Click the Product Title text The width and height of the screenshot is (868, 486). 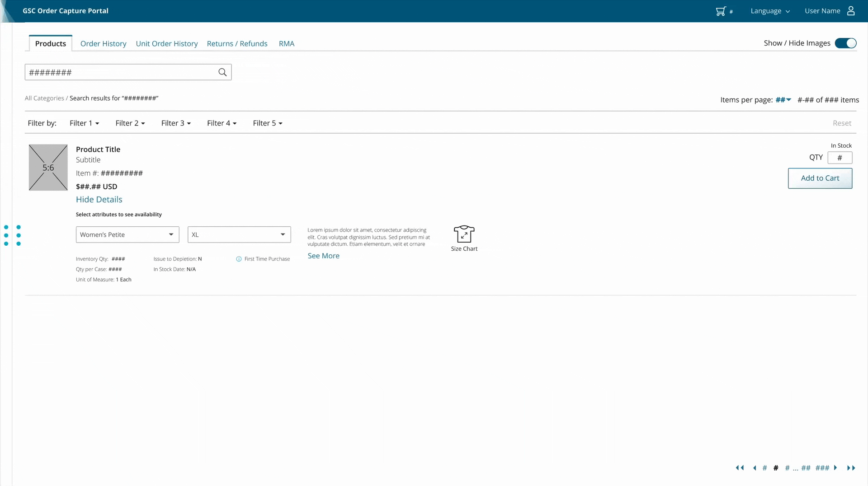98,150
